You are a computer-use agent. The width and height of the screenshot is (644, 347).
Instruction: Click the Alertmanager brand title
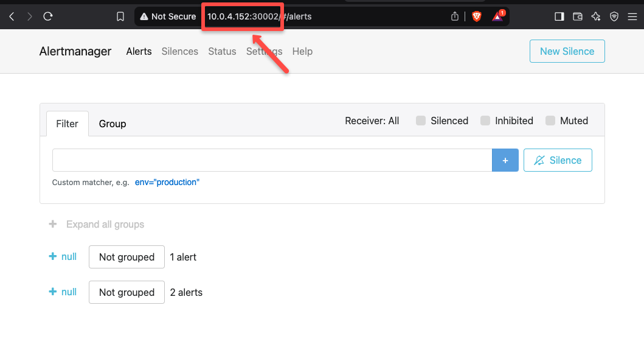(75, 51)
